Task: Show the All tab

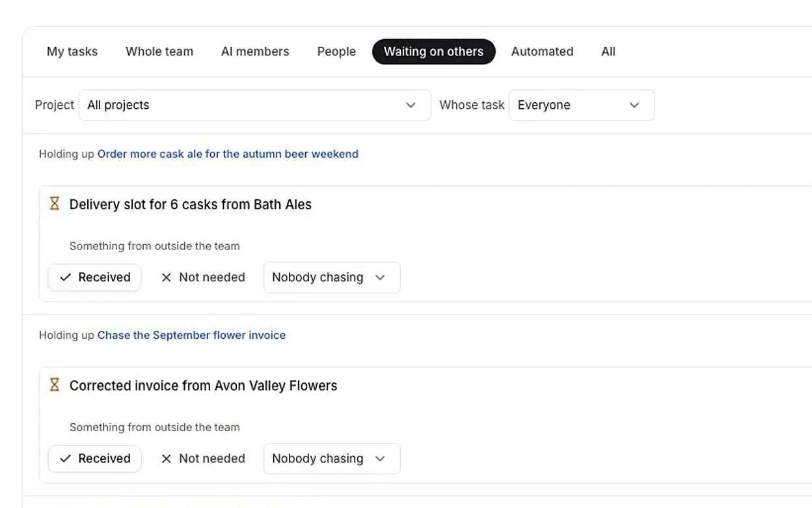Action: [x=608, y=51]
